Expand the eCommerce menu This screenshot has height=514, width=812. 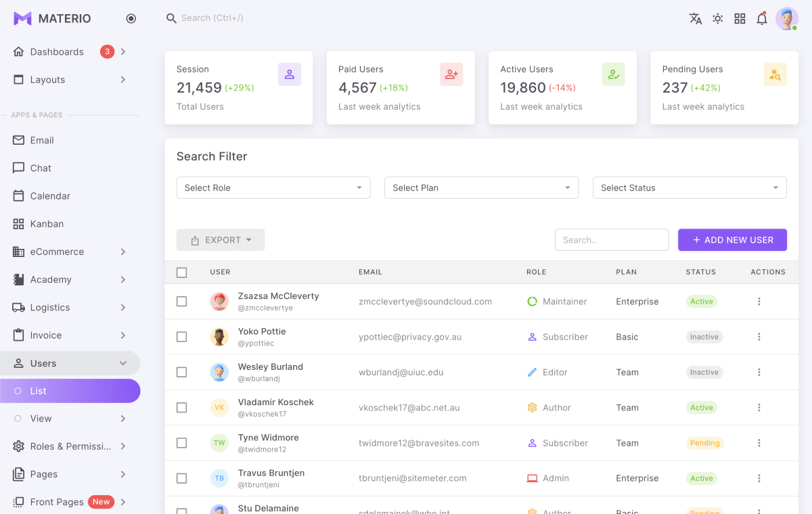pyautogui.click(x=70, y=252)
